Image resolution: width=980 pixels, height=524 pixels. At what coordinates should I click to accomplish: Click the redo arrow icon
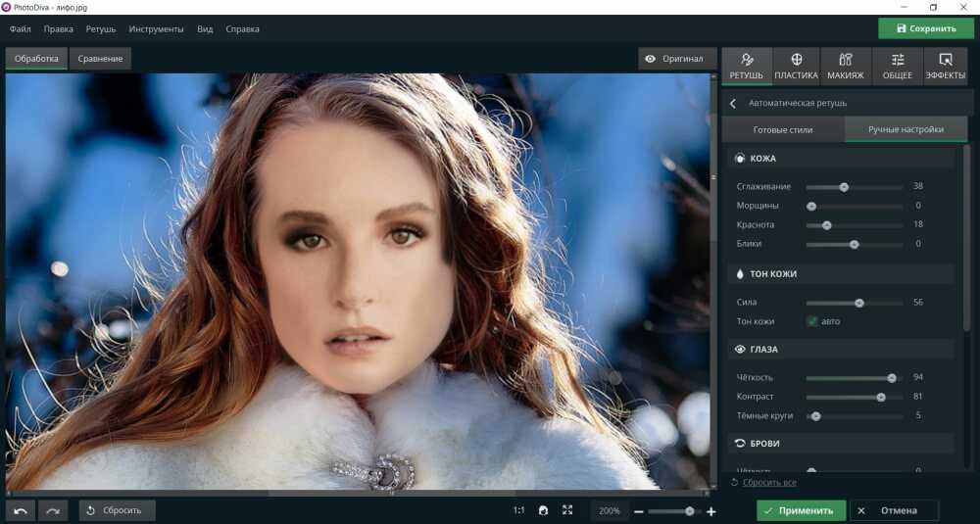coord(53,510)
